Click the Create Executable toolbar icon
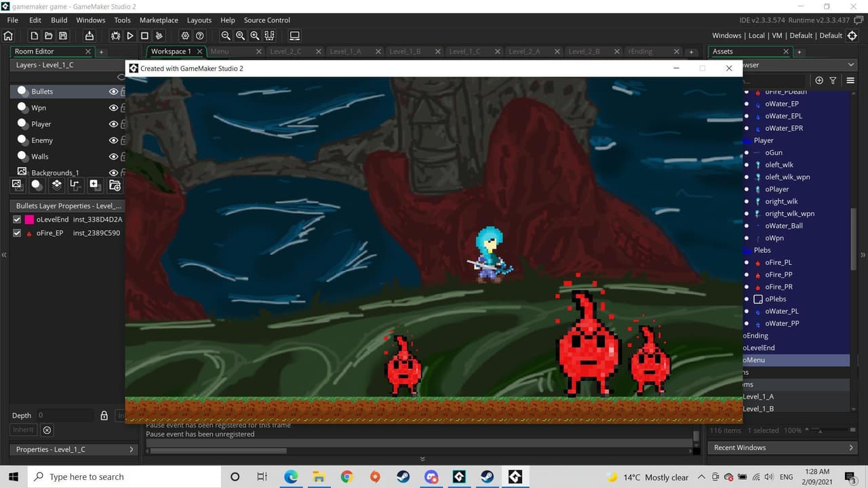The image size is (868, 488). tap(89, 36)
